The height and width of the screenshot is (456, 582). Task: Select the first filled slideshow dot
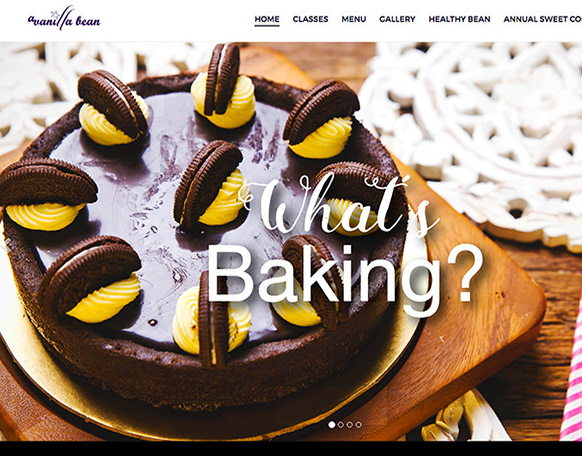(331, 425)
